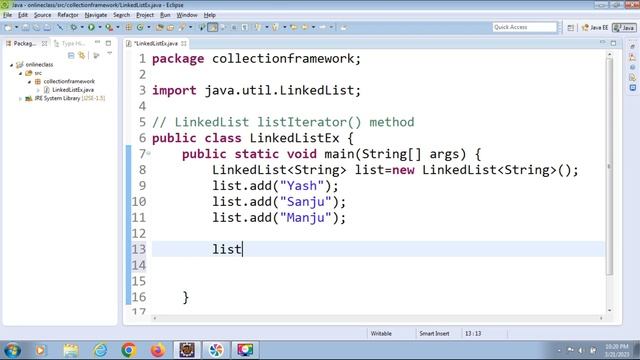Select LinkedListEx.java in Package Explorer

click(73, 90)
